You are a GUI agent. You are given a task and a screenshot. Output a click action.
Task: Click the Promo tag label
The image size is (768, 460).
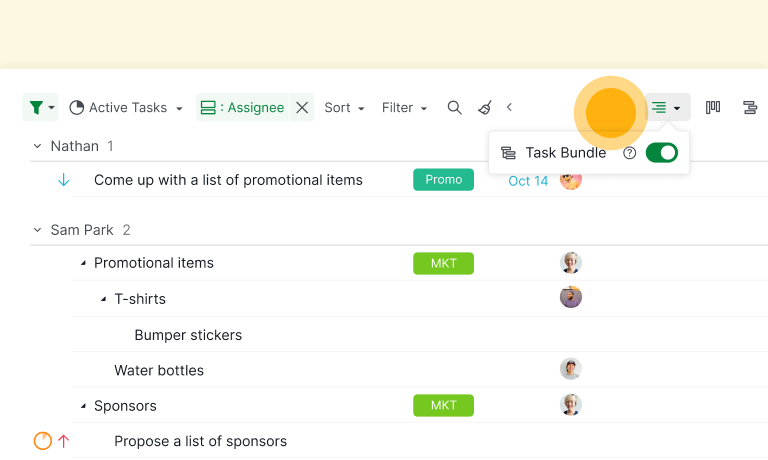[x=443, y=180]
